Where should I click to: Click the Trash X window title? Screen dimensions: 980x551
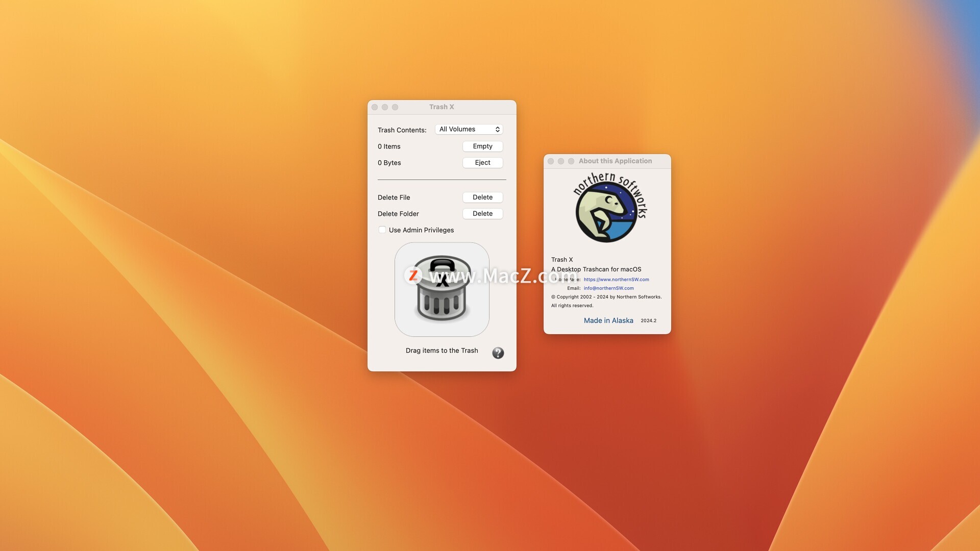tap(442, 107)
